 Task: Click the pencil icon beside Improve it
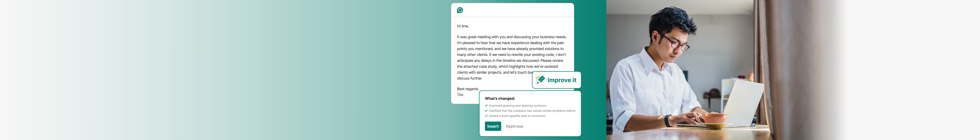click(540, 80)
